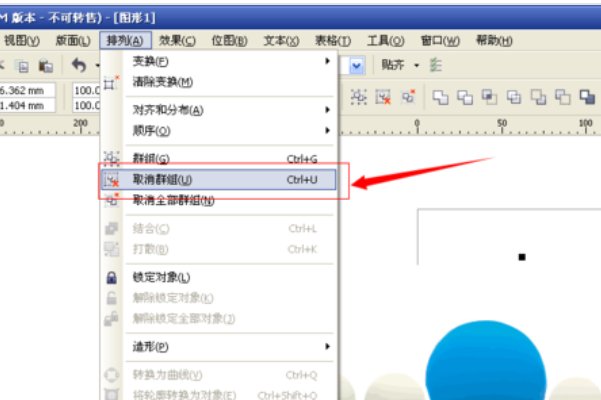Open the 视图(V) menu
Screen dimensions: 601x400
point(22,40)
